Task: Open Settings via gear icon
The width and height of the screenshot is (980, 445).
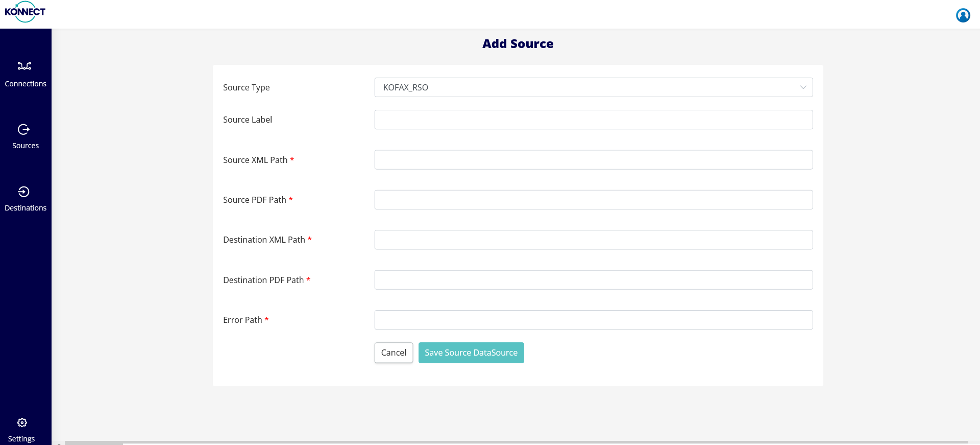Action: [22, 423]
